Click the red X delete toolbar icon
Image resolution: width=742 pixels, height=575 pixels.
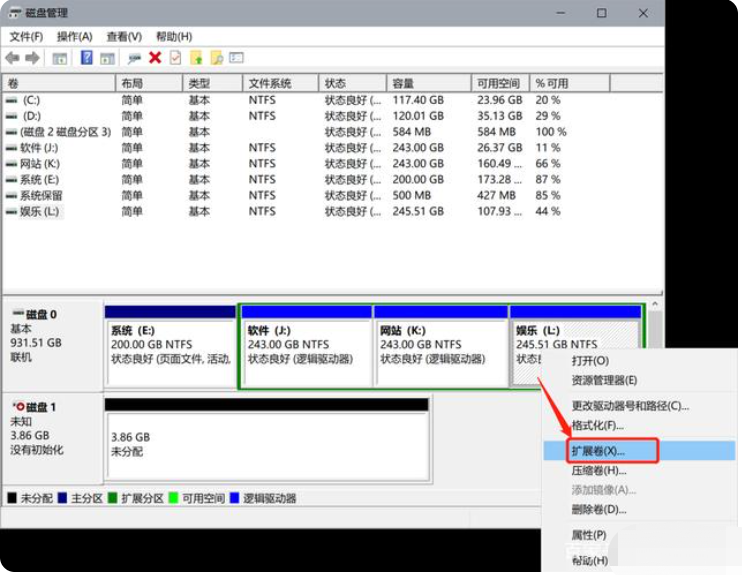click(x=155, y=58)
